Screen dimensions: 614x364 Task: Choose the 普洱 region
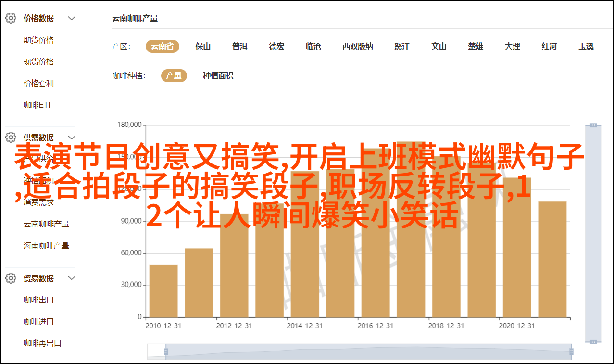239,47
